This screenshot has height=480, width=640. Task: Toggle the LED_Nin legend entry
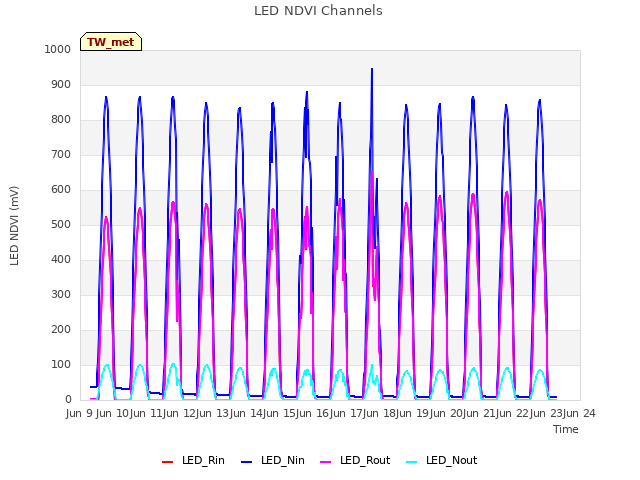(x=273, y=460)
